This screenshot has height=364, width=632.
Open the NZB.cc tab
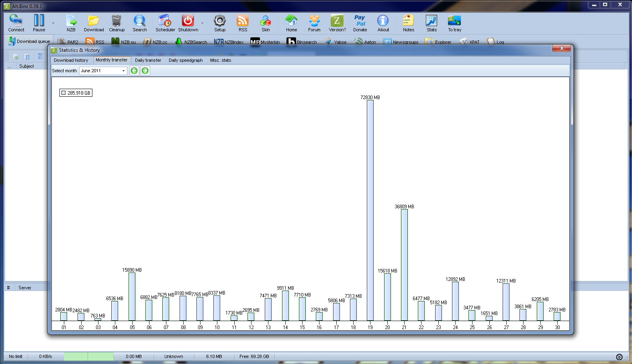coord(155,42)
